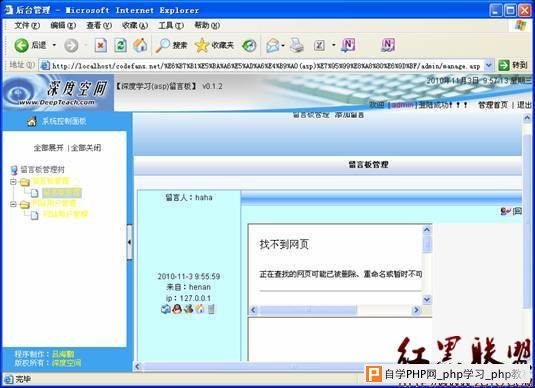
Task: Click the QQ penguin icon under ip
Action: (177, 309)
